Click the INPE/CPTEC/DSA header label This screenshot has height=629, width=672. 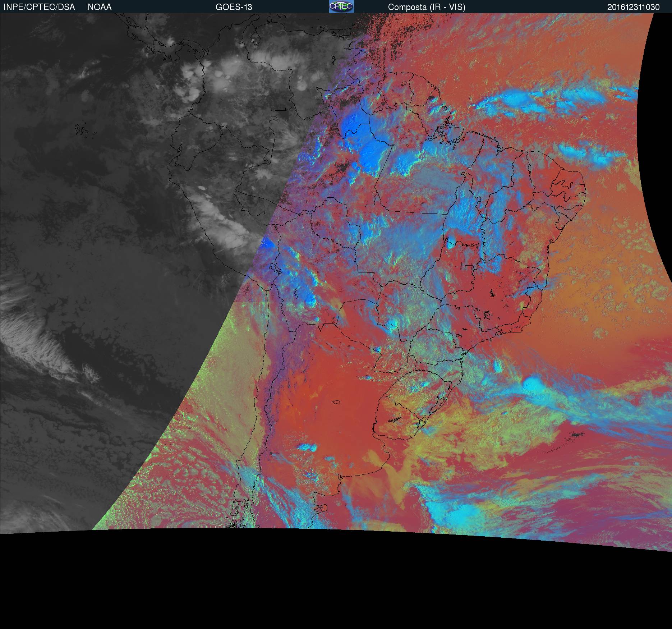pos(39,7)
